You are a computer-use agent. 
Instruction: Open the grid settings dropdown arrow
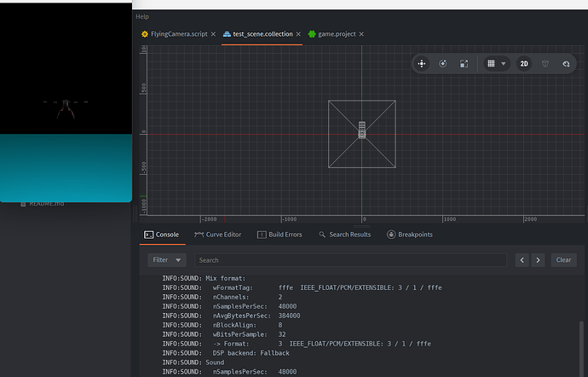(x=504, y=64)
